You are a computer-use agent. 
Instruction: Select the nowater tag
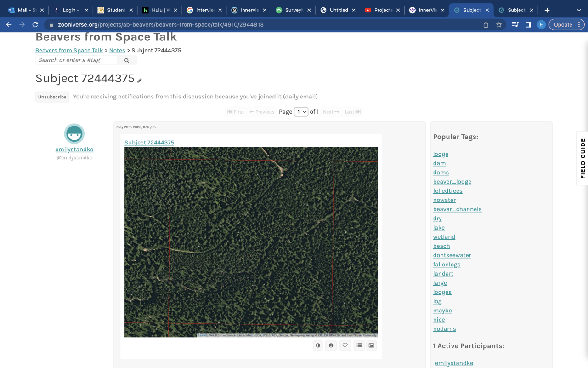pos(444,200)
